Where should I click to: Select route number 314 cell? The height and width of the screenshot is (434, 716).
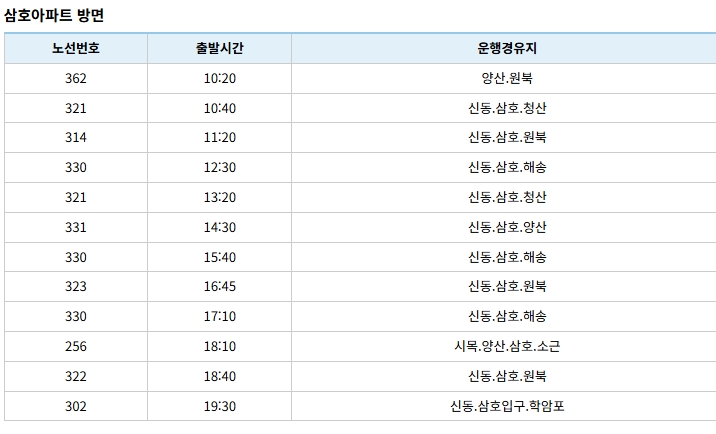click(x=76, y=138)
